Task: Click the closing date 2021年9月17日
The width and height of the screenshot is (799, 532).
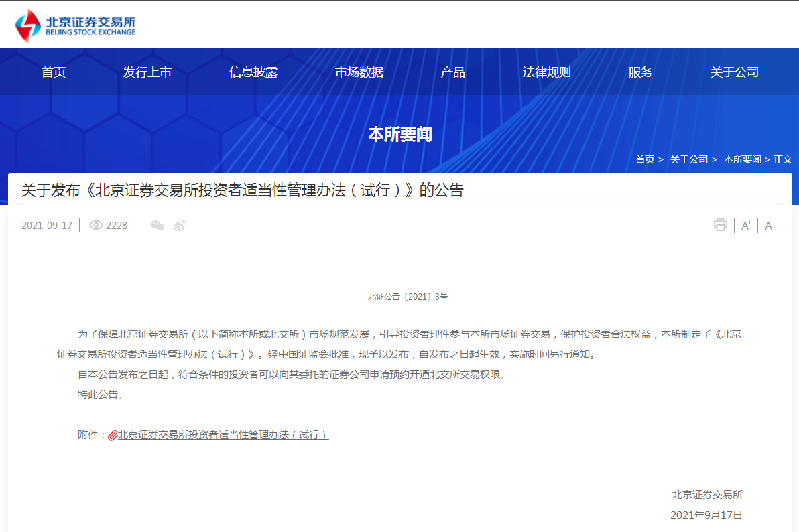Action: click(706, 515)
